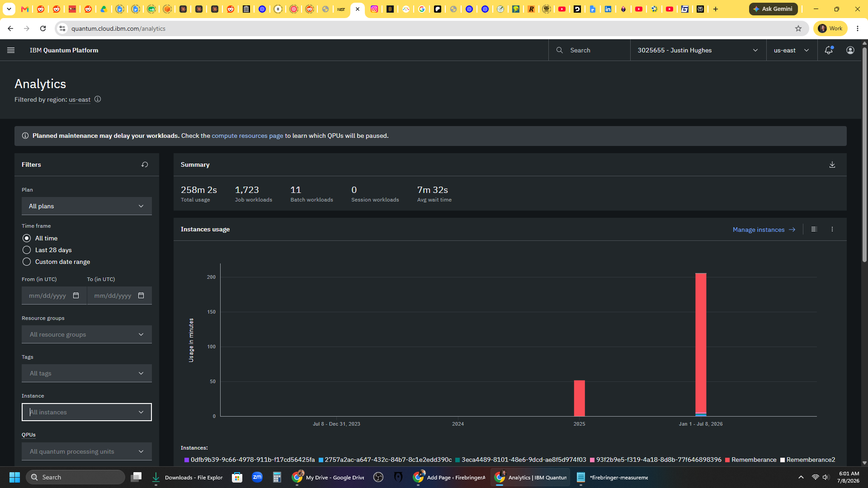Toggle legend item 2757a2ac-a647-432c-84b7-8c1e2edd390c
This screenshot has width=868, height=488.
pos(385,460)
